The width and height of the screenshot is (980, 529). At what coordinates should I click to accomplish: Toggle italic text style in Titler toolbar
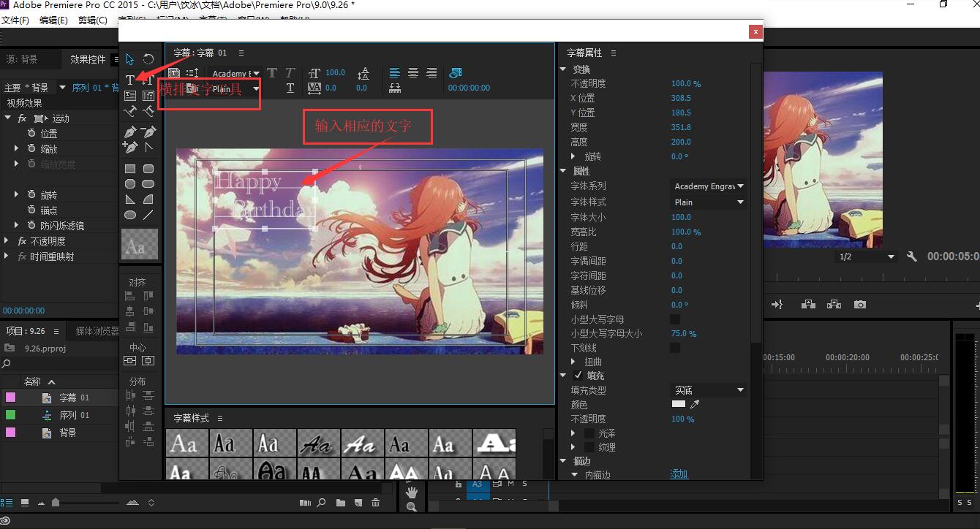click(x=290, y=73)
